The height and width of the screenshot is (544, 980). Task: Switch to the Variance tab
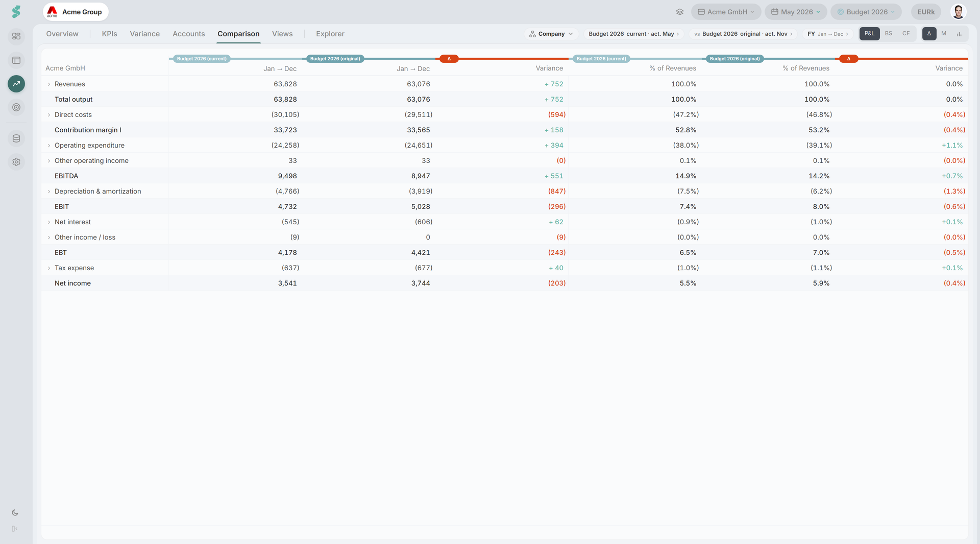(144, 34)
